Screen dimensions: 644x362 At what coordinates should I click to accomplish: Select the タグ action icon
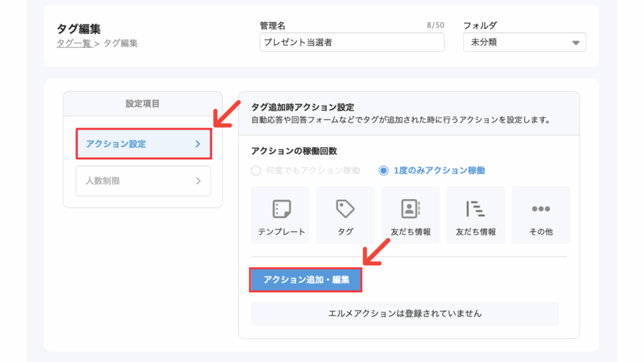[345, 209]
